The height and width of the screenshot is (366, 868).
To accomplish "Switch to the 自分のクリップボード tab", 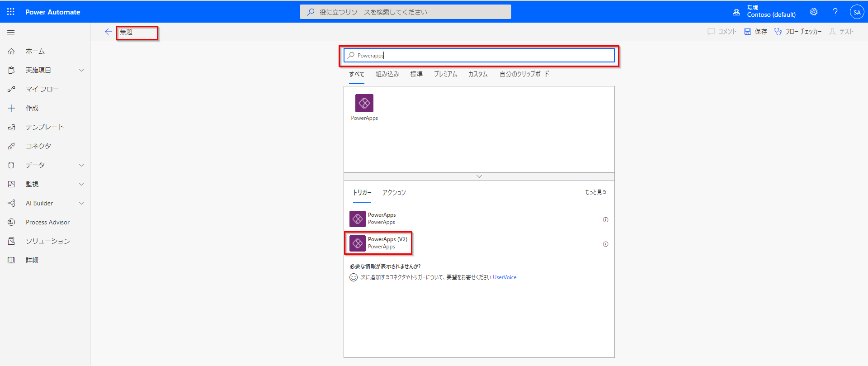I will 524,74.
